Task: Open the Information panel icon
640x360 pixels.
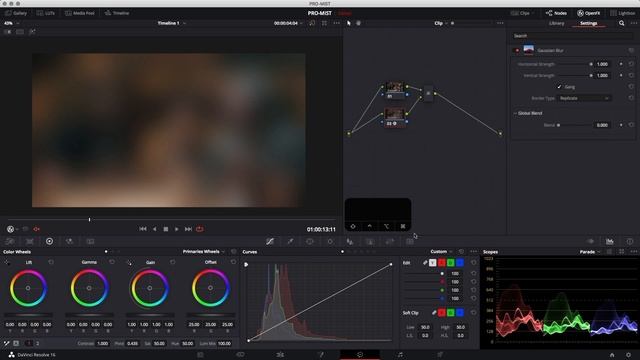Action: point(630,241)
